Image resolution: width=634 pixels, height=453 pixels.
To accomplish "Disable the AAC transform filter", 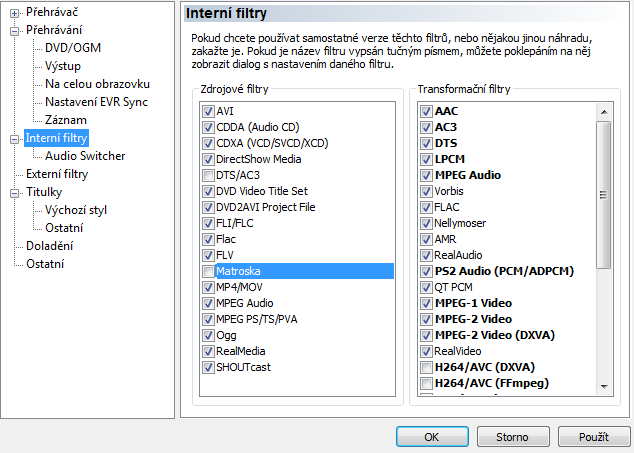I will [x=427, y=111].
